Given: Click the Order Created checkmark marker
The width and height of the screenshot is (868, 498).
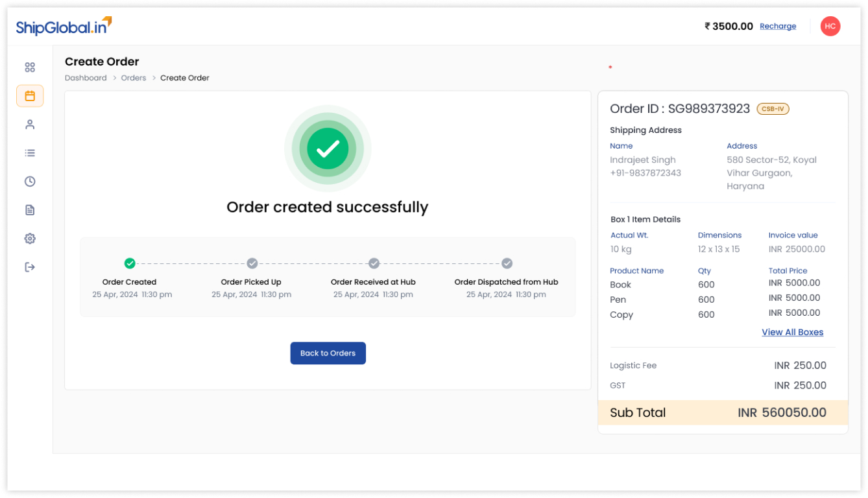Looking at the screenshot, I should tap(129, 263).
